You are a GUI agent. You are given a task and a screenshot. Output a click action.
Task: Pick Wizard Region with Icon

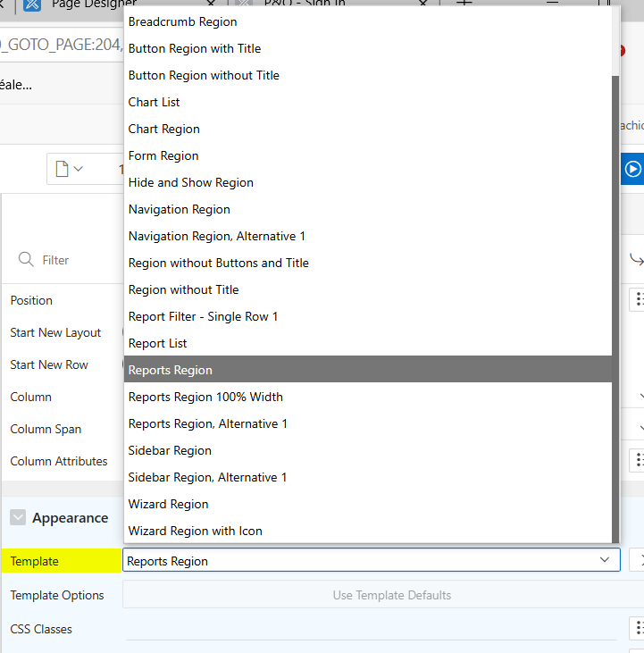pos(196,531)
